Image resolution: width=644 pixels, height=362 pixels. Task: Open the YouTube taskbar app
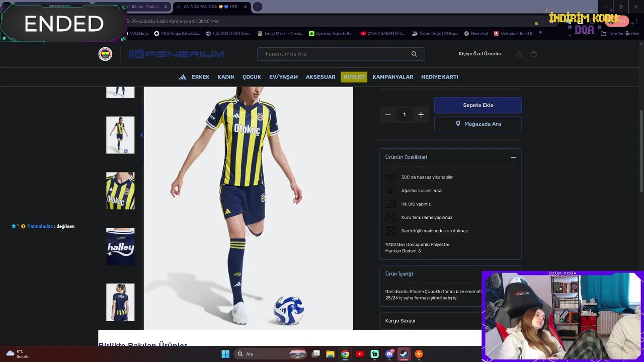pyautogui.click(x=360, y=354)
